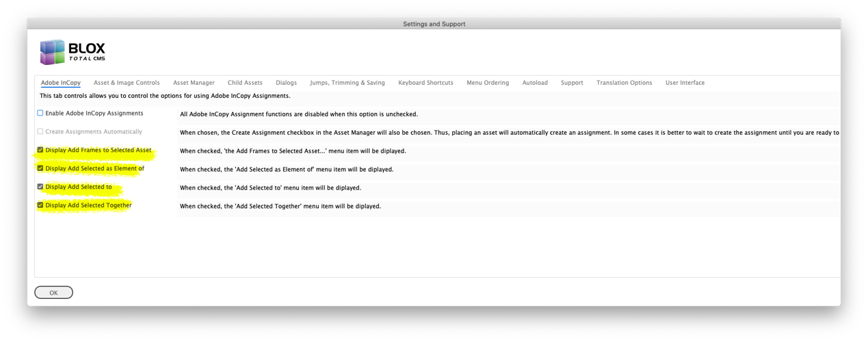Select the Menu Ordering tab

tap(488, 83)
